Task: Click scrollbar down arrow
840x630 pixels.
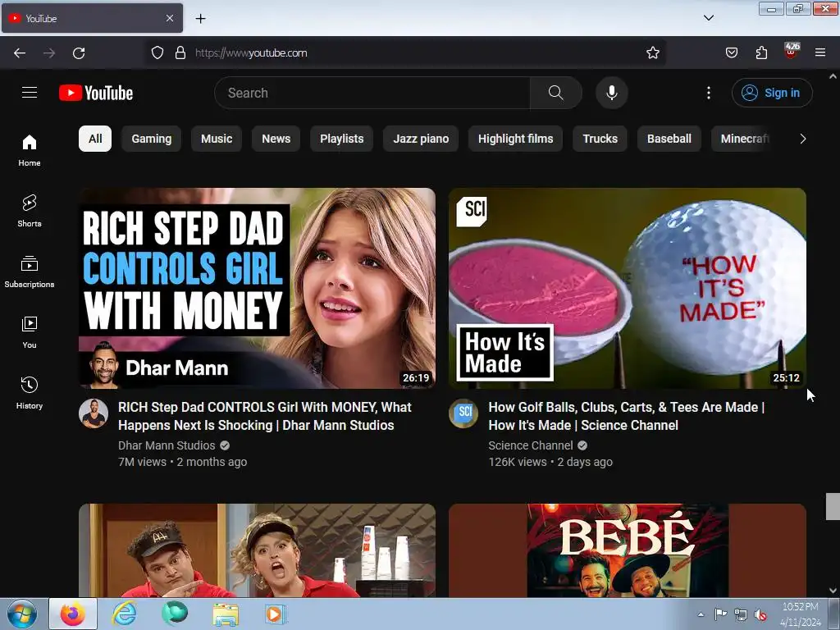Action: [x=833, y=591]
